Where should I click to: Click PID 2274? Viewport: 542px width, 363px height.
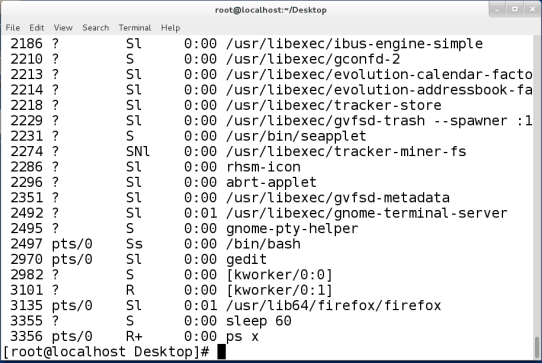[27, 151]
